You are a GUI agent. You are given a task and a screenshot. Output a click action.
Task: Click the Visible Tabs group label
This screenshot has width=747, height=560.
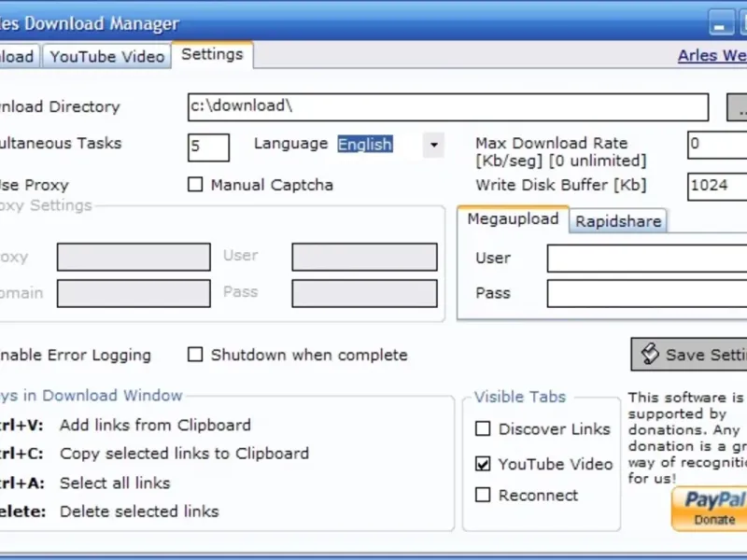pyautogui.click(x=520, y=397)
